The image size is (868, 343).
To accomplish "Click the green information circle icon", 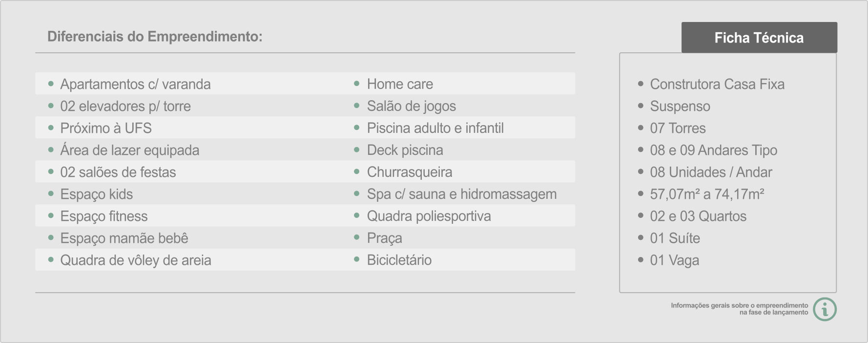I will (825, 309).
